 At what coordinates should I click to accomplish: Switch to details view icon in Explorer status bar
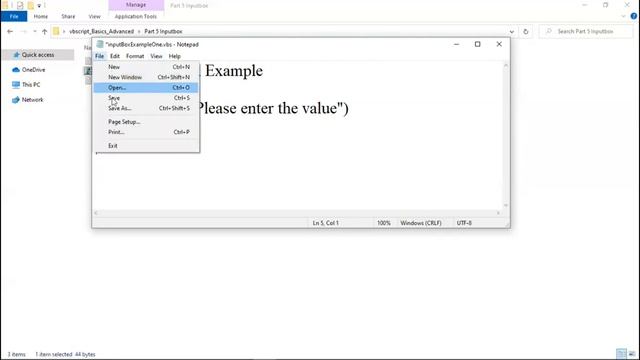[622, 354]
